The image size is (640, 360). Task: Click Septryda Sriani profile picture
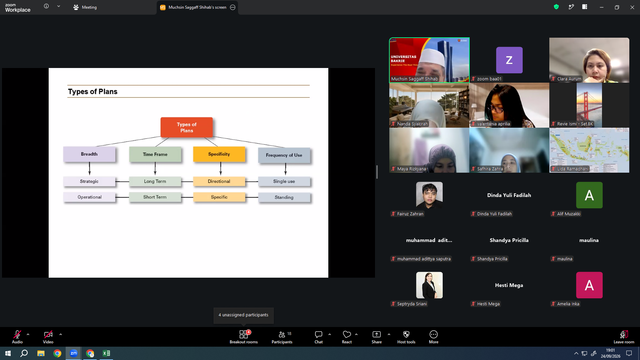[x=429, y=285]
